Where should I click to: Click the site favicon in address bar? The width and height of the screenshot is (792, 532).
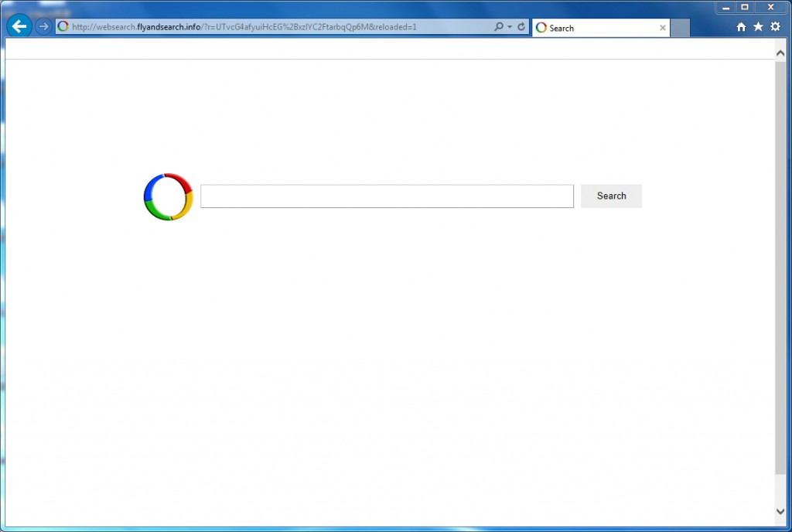(x=63, y=26)
